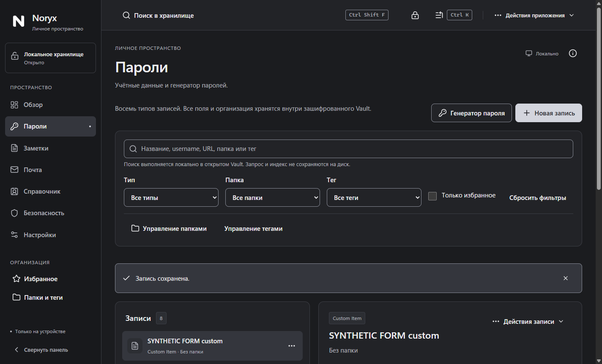Viewport: 602px width, 364px height.
Task: Click the document icon of SYNTHETIC FORM custom
Action: coord(135,346)
